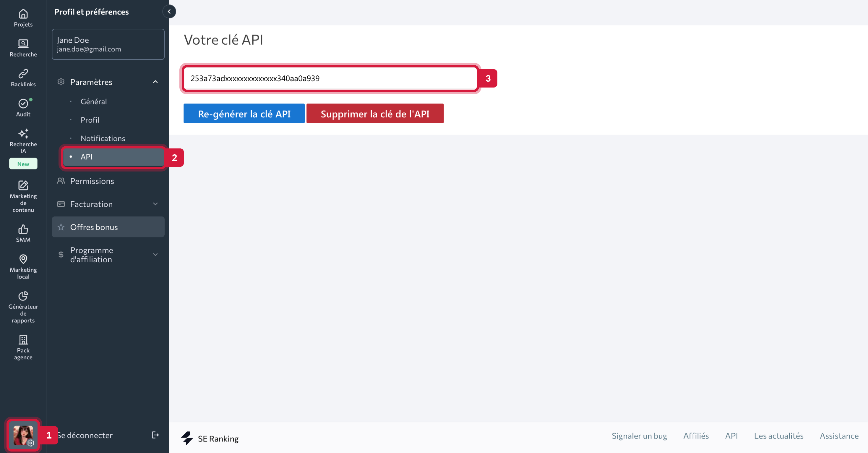Viewport: 868px width, 453px height.
Task: Open Générateur de rapports icon
Action: (x=23, y=296)
